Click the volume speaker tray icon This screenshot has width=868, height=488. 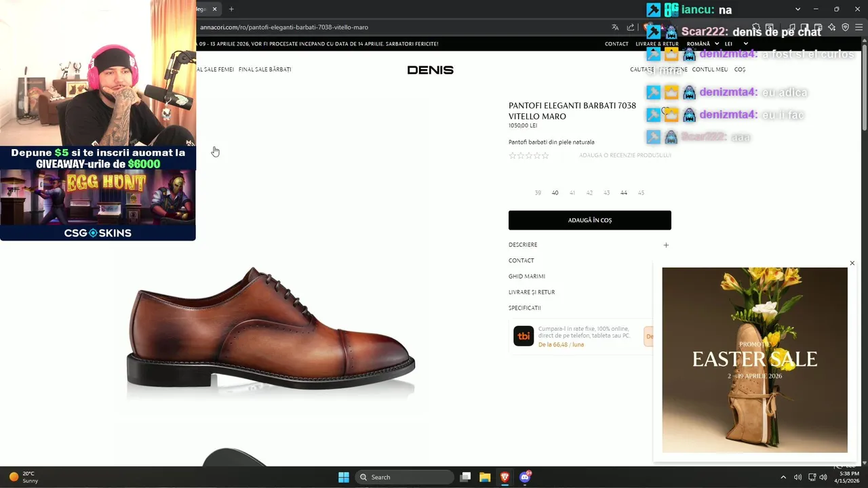coord(797,477)
